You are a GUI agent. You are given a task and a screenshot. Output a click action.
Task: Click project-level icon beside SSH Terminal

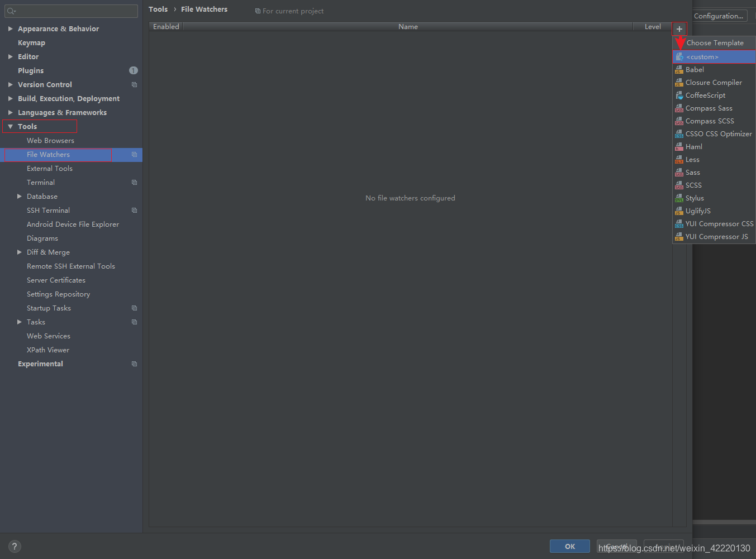coord(134,211)
